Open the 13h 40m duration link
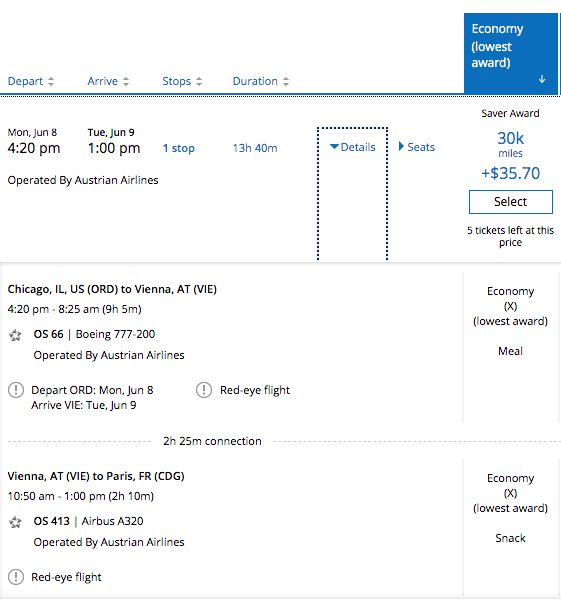This screenshot has height=599, width=561. click(x=255, y=148)
